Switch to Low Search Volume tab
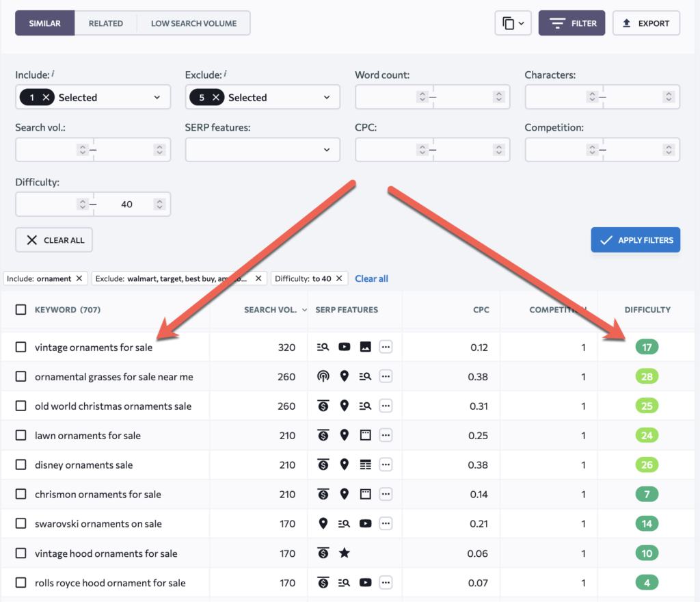Viewport: 700px width, 602px height. [x=193, y=23]
